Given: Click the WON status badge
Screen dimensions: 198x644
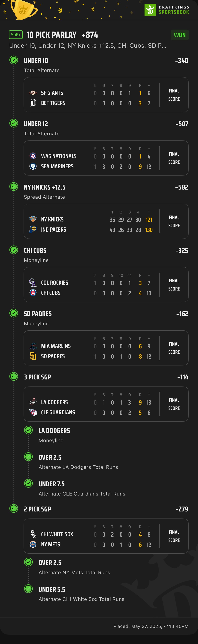Looking at the screenshot, I should [180, 35].
